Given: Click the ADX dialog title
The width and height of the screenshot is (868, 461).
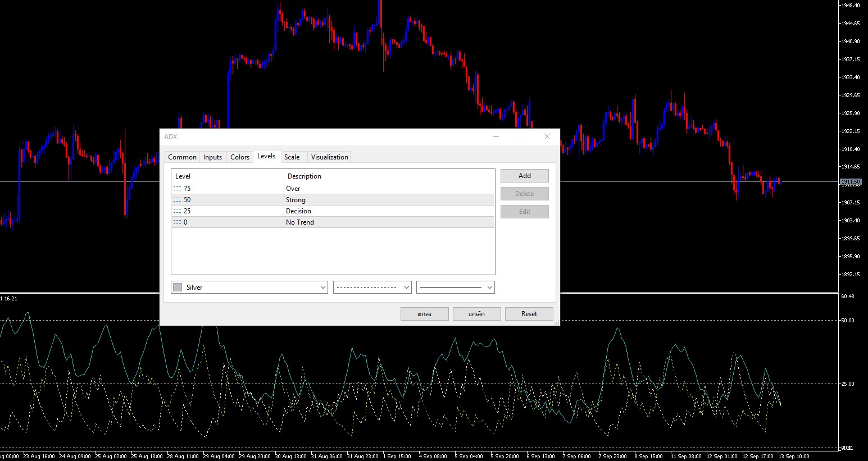Looking at the screenshot, I should click(170, 137).
